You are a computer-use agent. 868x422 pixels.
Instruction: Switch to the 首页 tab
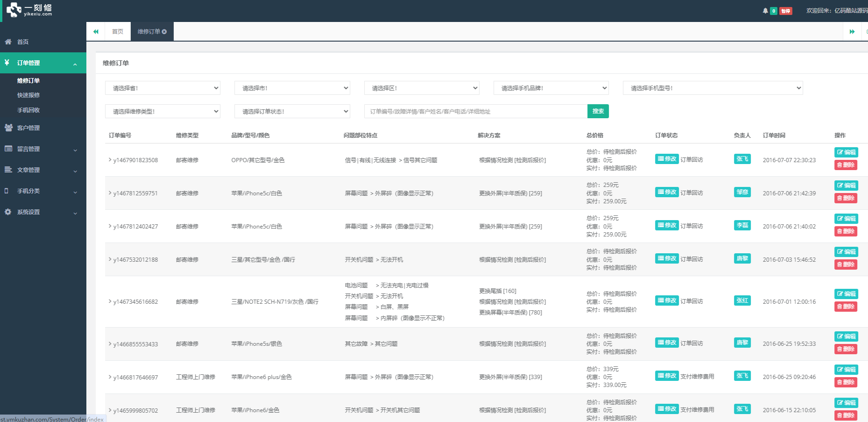coord(117,31)
